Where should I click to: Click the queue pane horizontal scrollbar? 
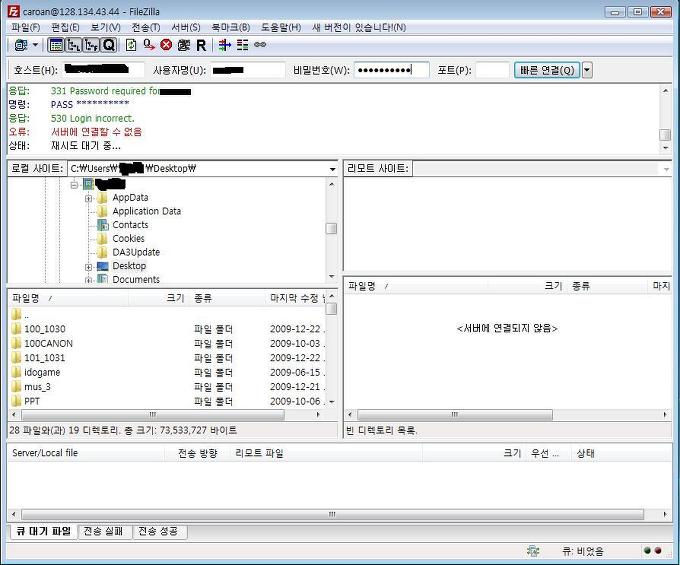(332, 514)
